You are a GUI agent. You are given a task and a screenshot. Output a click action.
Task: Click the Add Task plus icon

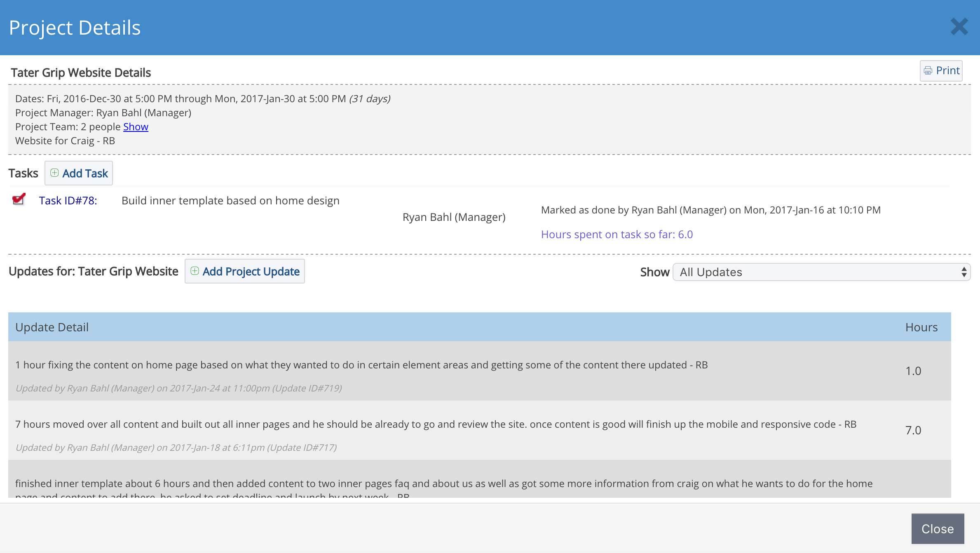click(54, 173)
